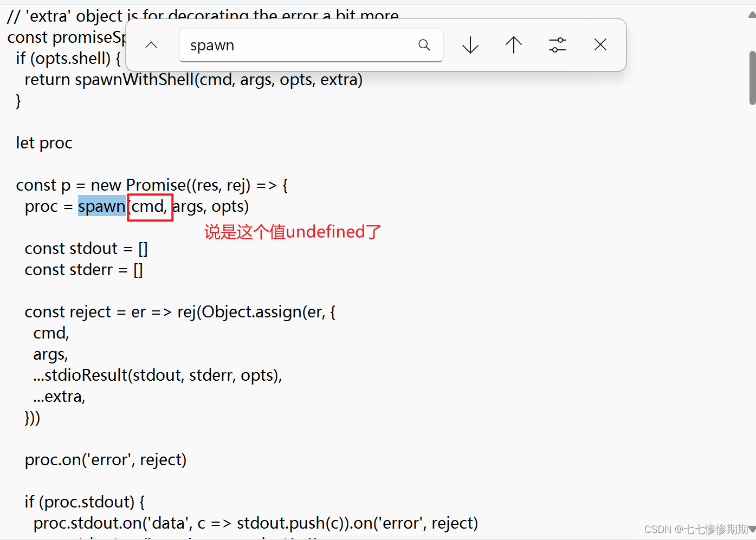This screenshot has height=540, width=756.
Task: Click the red rectangle around "cmd,"
Action: 150,207
